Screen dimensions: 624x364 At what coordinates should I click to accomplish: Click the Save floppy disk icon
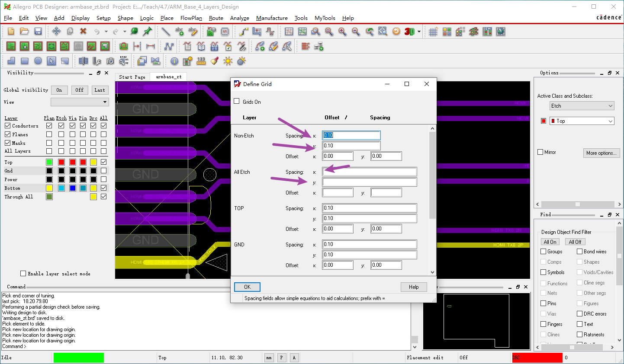[x=38, y=31]
